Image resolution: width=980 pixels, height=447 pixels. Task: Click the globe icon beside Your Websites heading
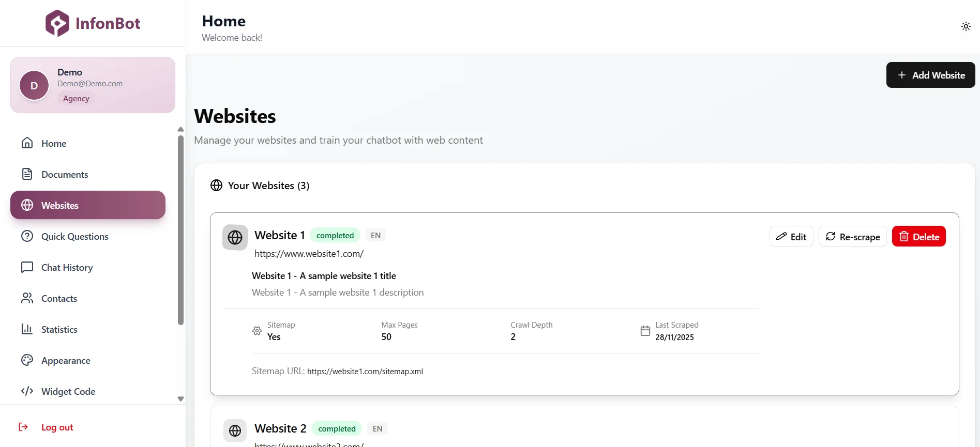(x=217, y=186)
